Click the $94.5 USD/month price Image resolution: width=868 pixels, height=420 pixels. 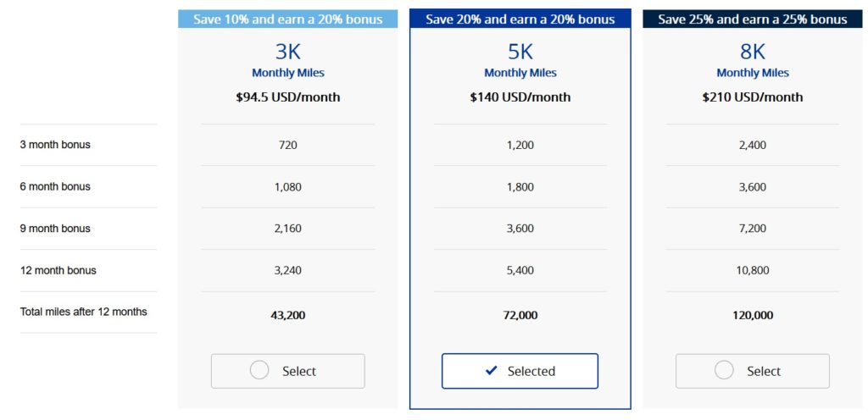tap(288, 97)
